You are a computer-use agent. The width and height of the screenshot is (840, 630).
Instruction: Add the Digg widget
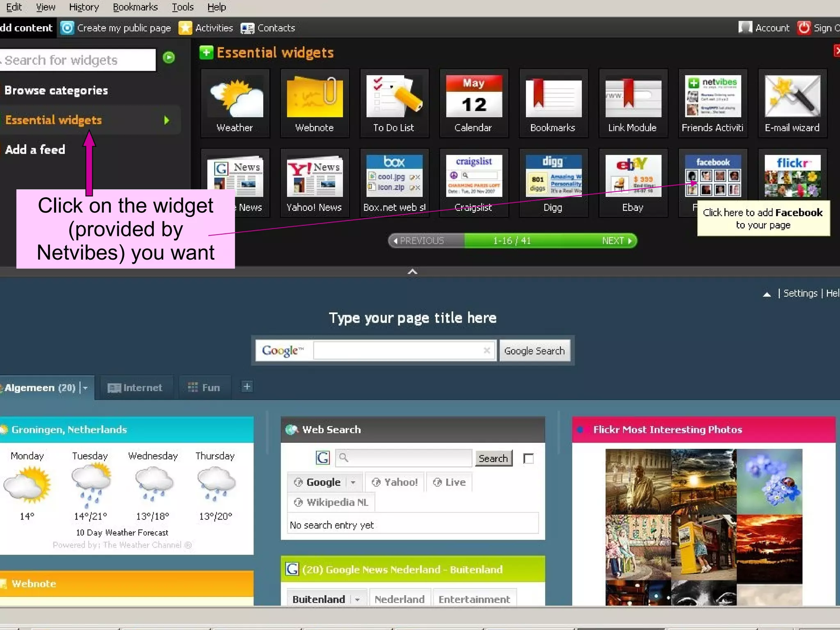pyautogui.click(x=553, y=183)
